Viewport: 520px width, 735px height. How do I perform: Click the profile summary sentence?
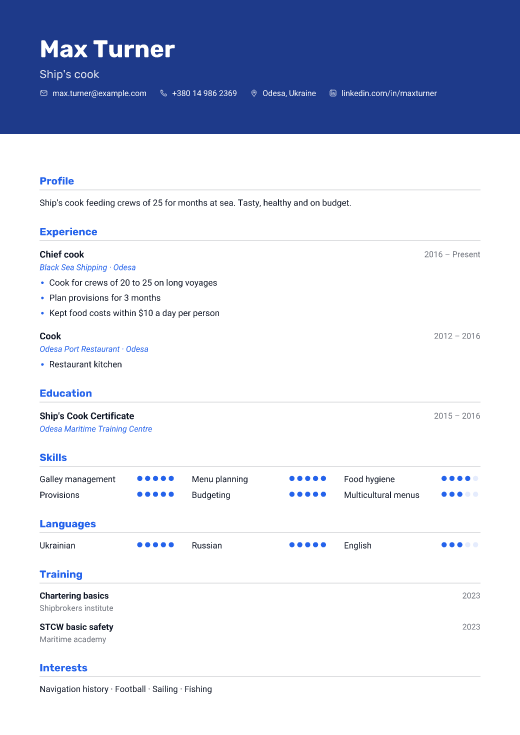click(196, 203)
